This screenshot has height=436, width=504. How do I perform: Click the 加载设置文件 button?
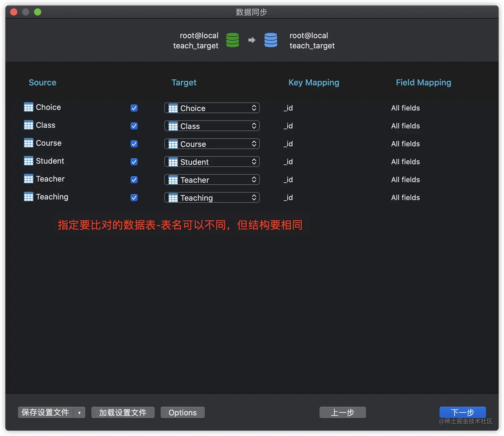click(123, 413)
